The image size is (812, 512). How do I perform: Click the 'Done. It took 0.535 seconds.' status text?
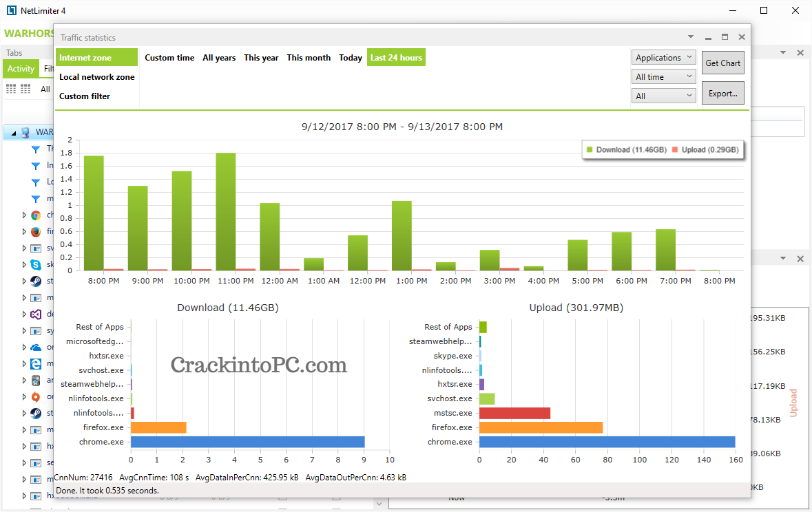coord(107,490)
